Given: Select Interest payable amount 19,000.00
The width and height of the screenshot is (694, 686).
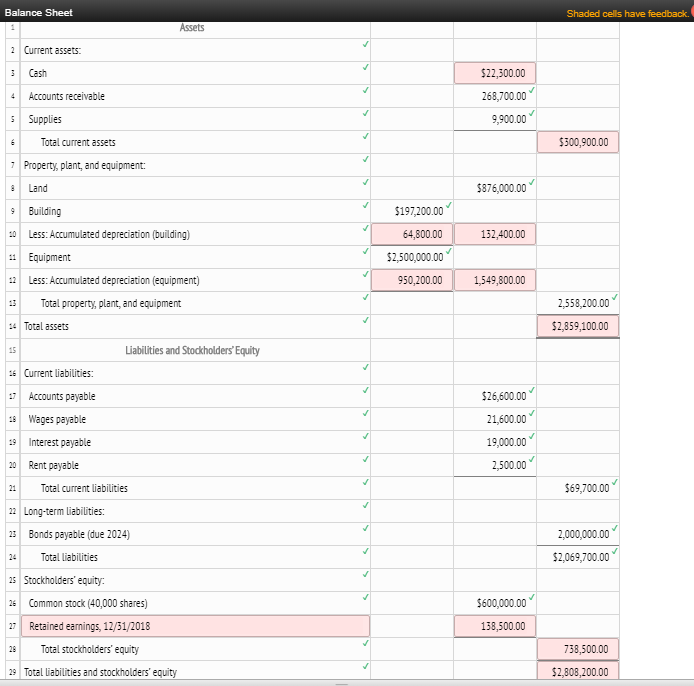Looking at the screenshot, I should point(494,442).
